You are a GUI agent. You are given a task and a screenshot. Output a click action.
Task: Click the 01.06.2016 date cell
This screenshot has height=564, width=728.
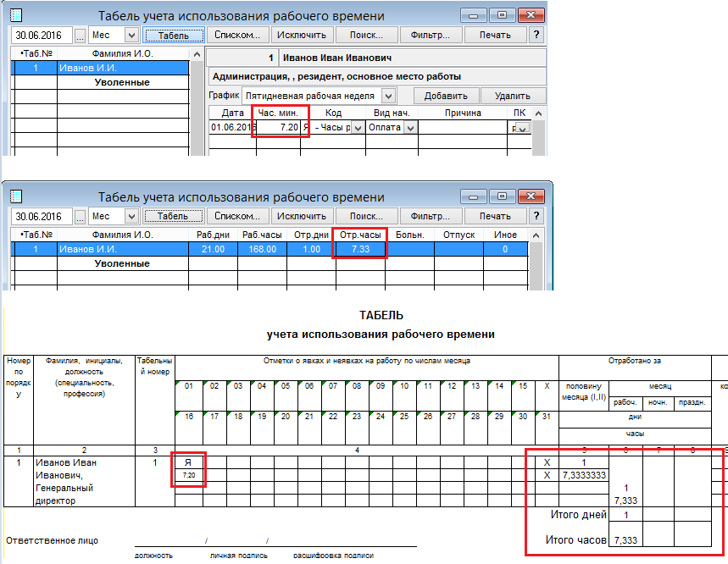[233, 127]
